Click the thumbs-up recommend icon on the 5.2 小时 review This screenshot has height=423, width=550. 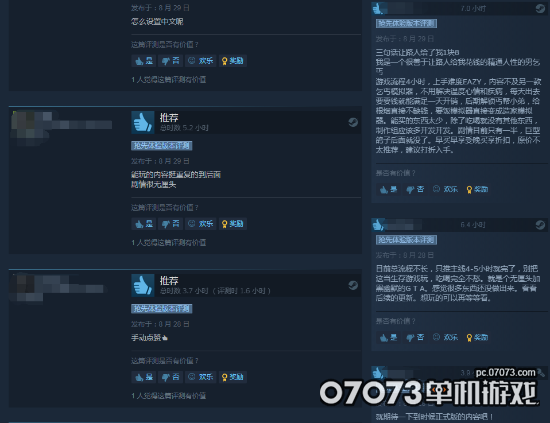pos(143,122)
